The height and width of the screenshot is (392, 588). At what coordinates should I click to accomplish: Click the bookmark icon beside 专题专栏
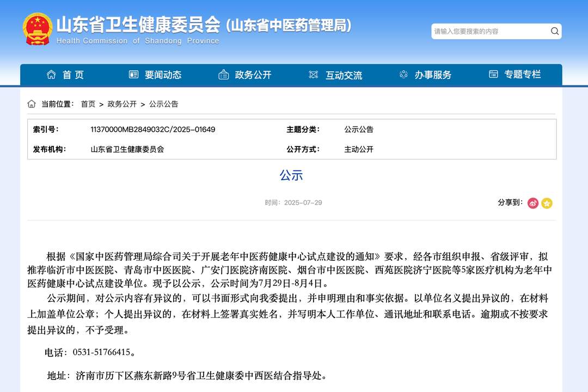[493, 75]
